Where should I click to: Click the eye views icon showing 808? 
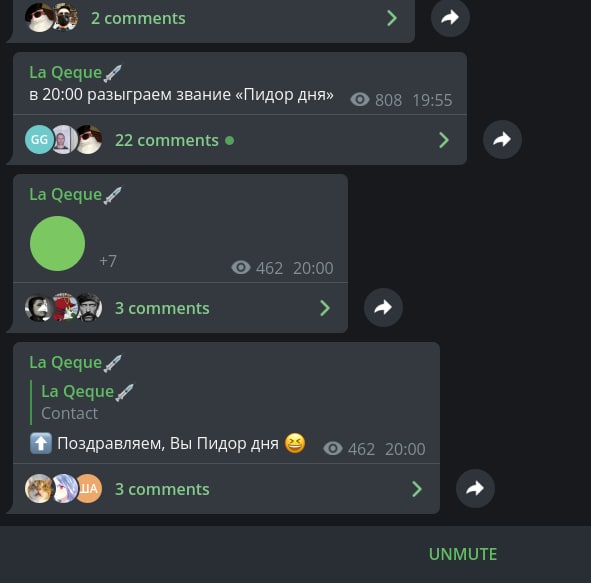click(x=360, y=99)
